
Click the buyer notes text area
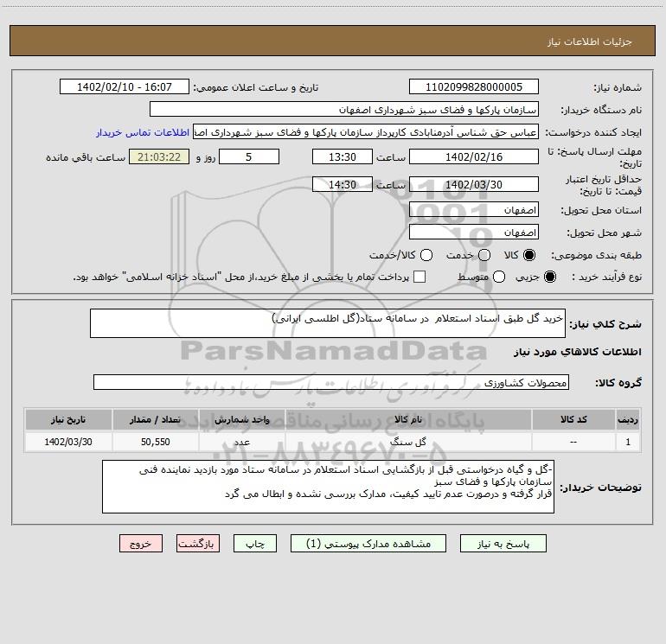tap(328, 487)
